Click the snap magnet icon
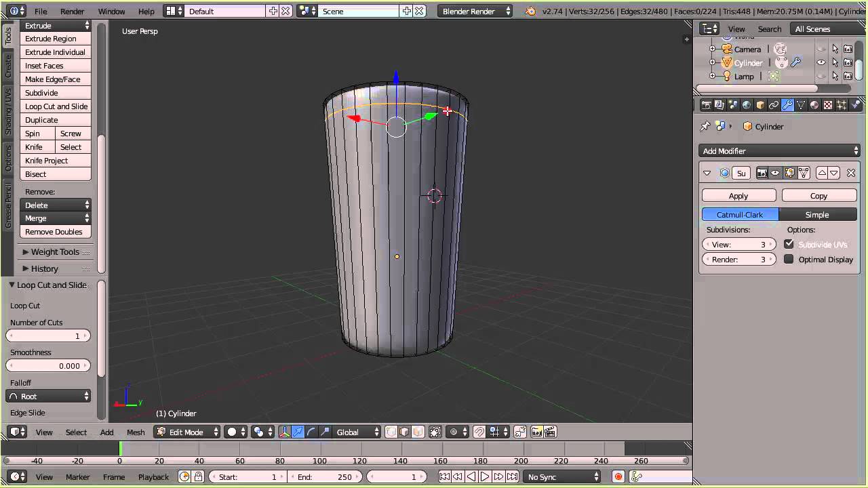 click(x=479, y=432)
